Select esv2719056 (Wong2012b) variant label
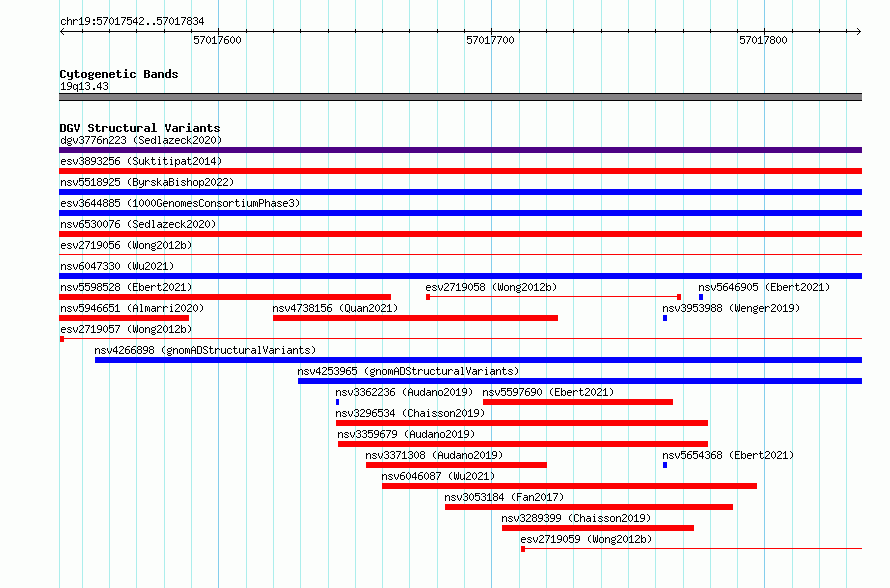890x588 pixels. coord(126,245)
